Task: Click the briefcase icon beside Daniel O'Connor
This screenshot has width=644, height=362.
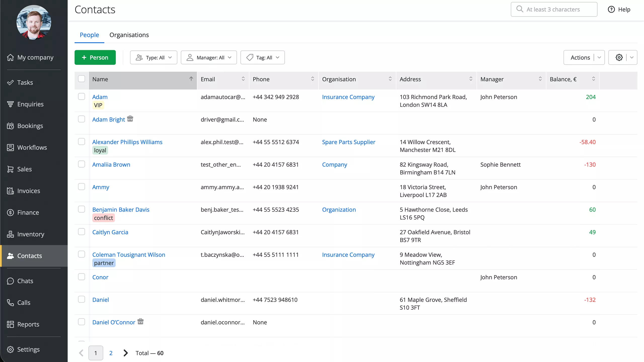Action: tap(140, 322)
